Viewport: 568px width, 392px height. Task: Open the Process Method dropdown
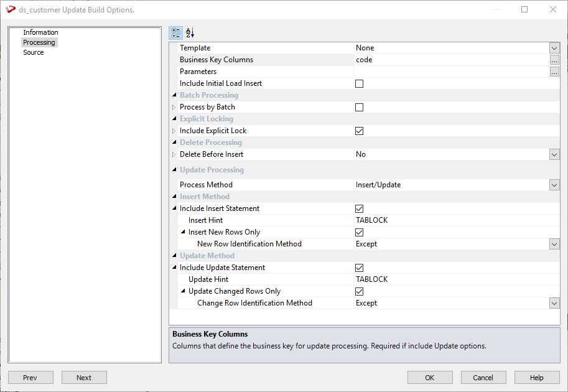554,185
